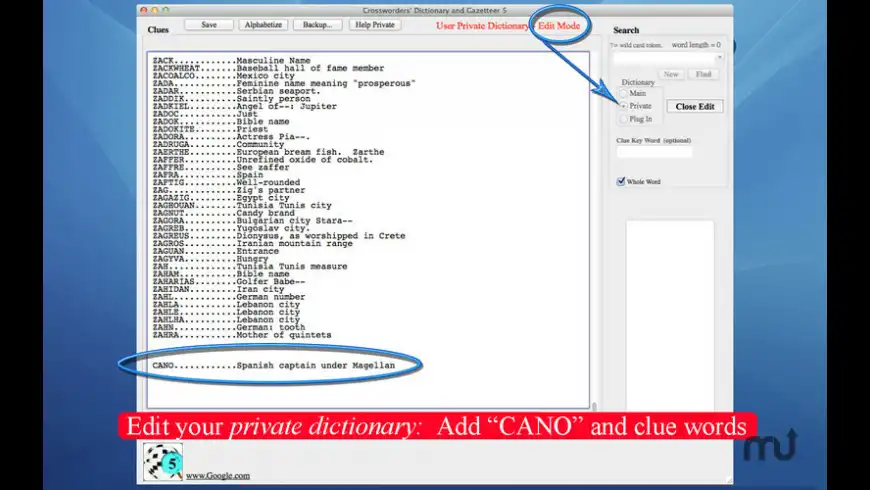870x490 pixels.
Task: Click the ZADKIEL Angel of Jupiter entry
Action: click(x=245, y=106)
